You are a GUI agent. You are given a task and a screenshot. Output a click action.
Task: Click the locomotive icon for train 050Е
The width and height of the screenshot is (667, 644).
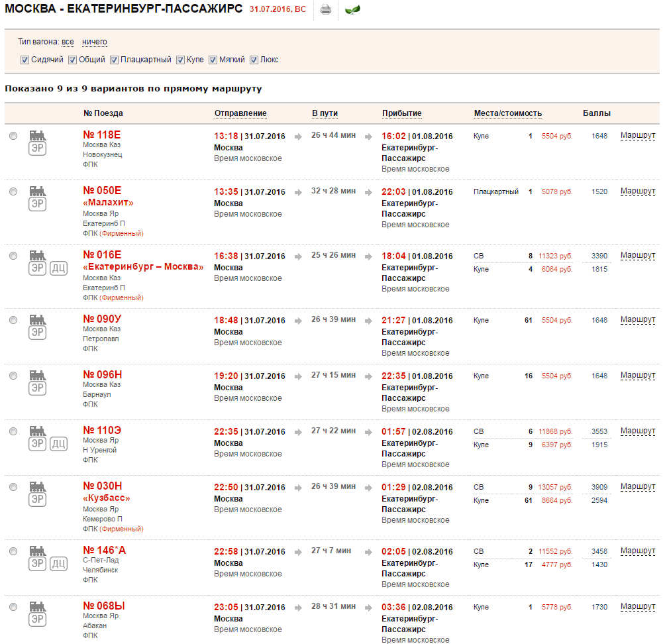(x=38, y=191)
